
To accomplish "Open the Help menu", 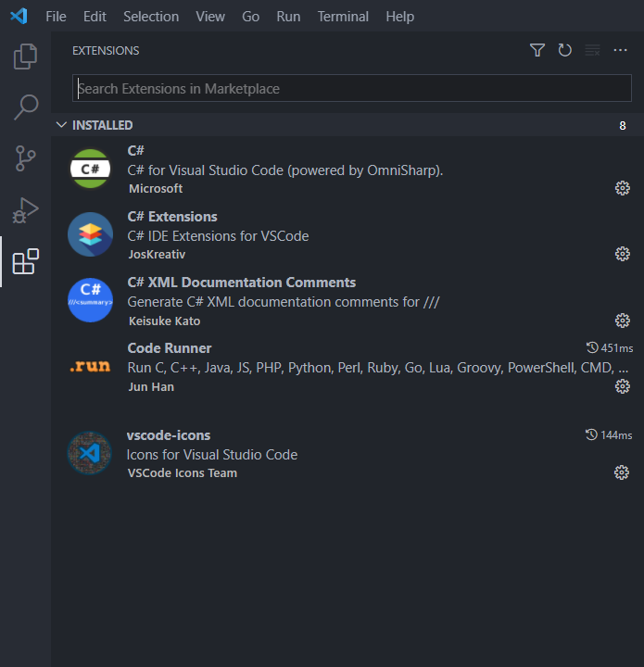I will (400, 17).
